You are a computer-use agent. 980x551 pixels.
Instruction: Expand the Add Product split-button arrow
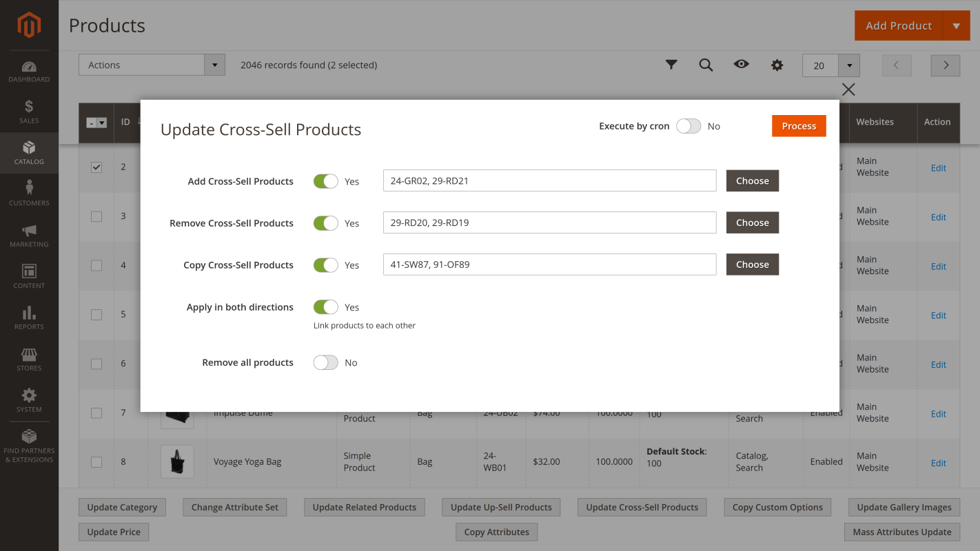click(957, 25)
